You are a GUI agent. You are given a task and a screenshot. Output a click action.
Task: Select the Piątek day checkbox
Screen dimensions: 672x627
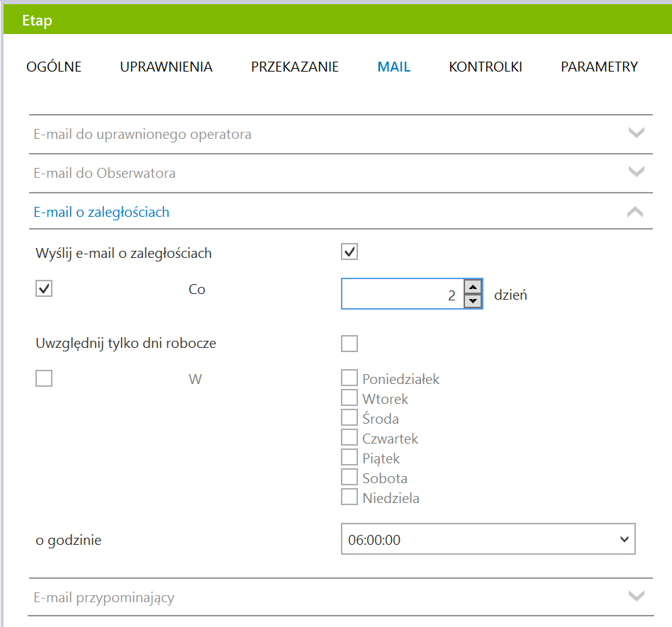[x=349, y=457]
